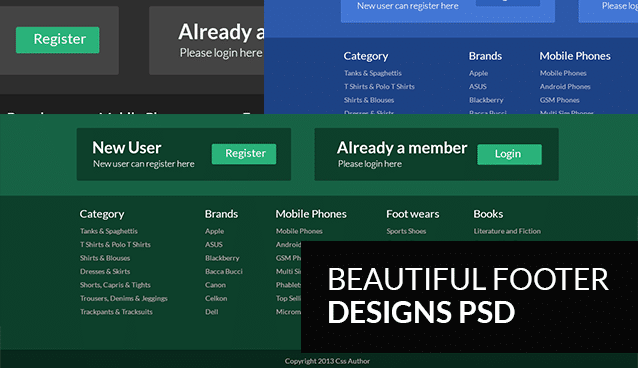Open the Literature and Fiction link
Screen dimensions: 638x368
point(507,231)
